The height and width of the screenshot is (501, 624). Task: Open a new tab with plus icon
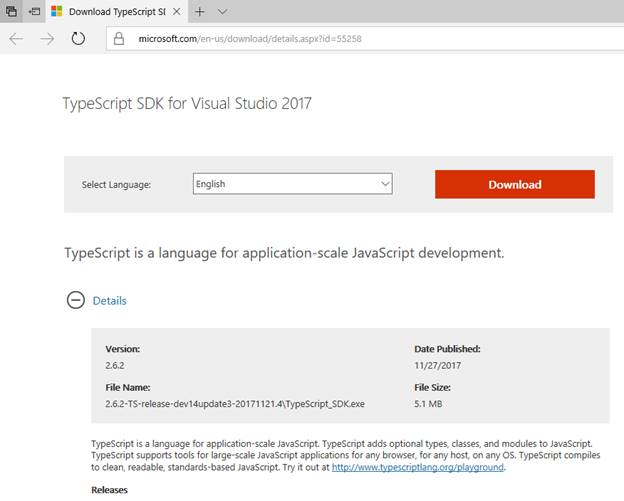tap(200, 12)
